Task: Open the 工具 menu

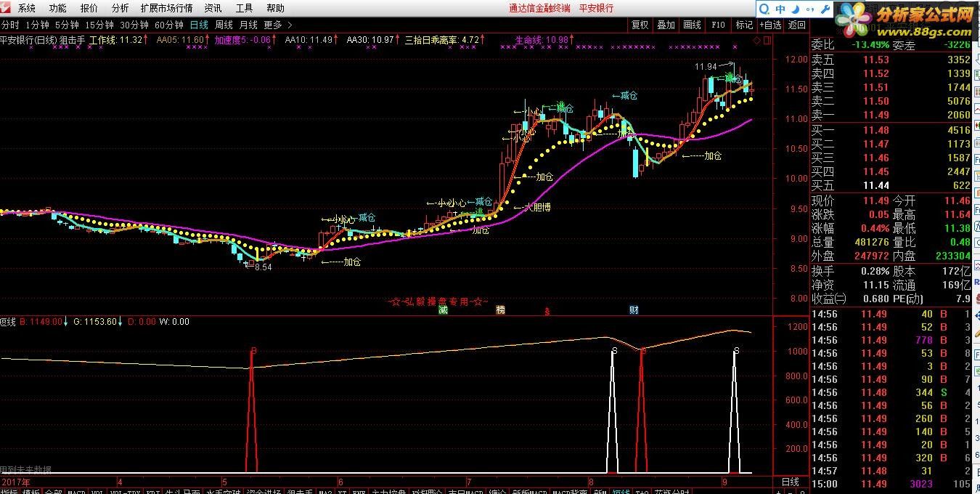Action: 244,8
